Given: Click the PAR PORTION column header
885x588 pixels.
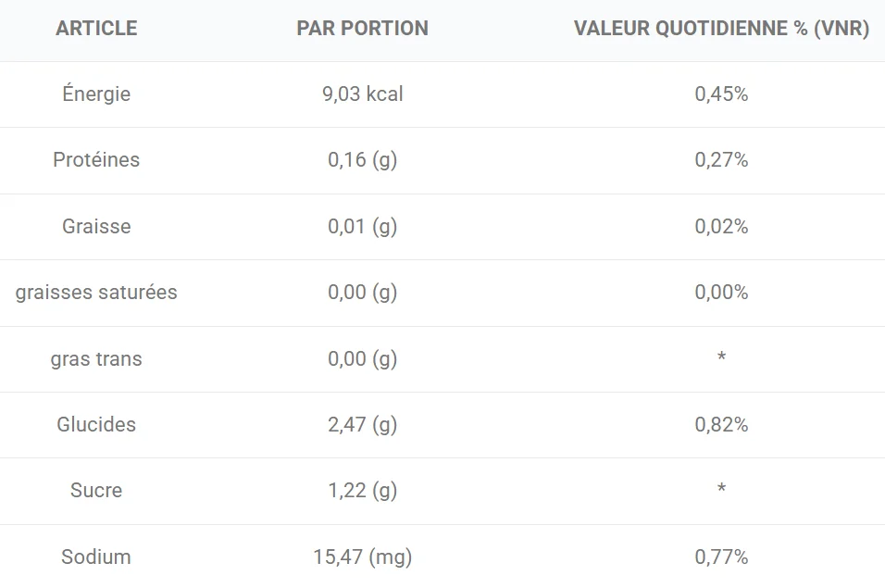Looking at the screenshot, I should tap(362, 29).
